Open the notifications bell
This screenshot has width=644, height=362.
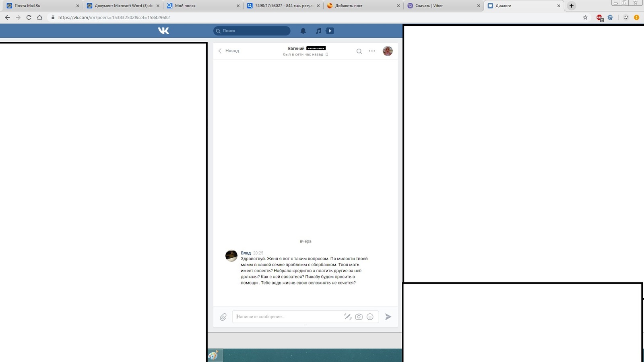click(x=303, y=31)
